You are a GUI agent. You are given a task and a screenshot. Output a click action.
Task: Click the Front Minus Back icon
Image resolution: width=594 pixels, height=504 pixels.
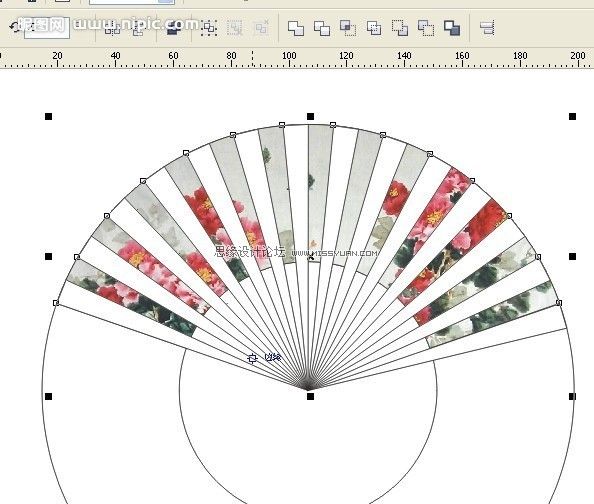(400, 28)
